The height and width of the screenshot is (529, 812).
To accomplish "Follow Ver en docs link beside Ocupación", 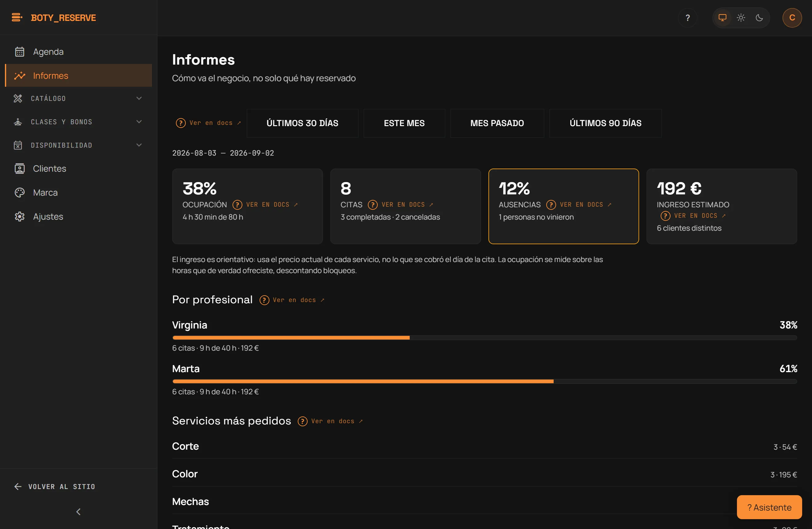I will click(x=266, y=205).
